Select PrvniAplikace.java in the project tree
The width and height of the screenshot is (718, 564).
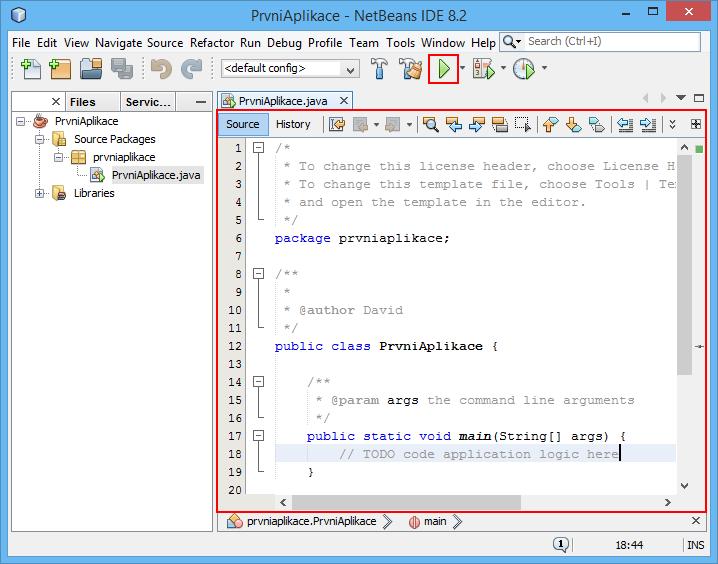(x=156, y=175)
